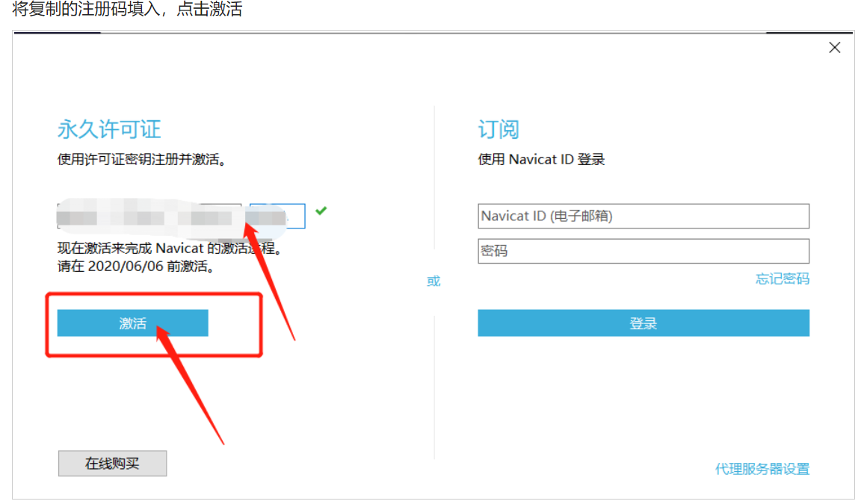861x504 pixels.
Task: Click the 登录 login button
Action: [x=643, y=323]
